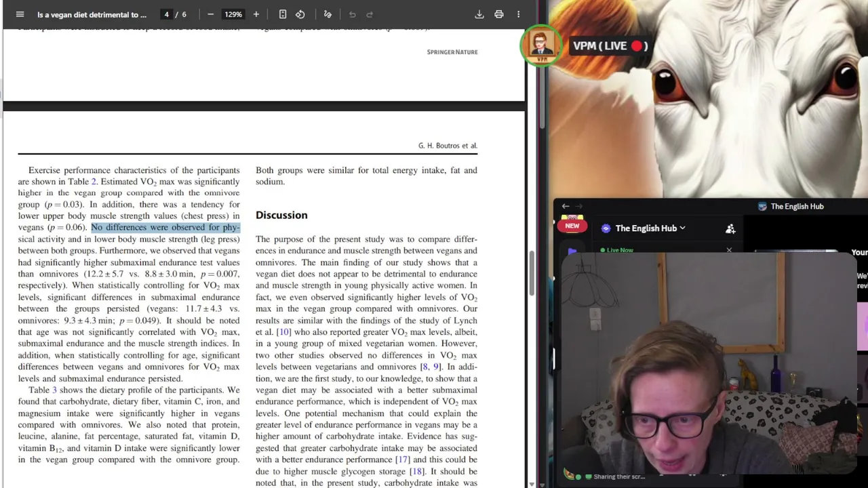Open citation link [10]

[x=283, y=332]
